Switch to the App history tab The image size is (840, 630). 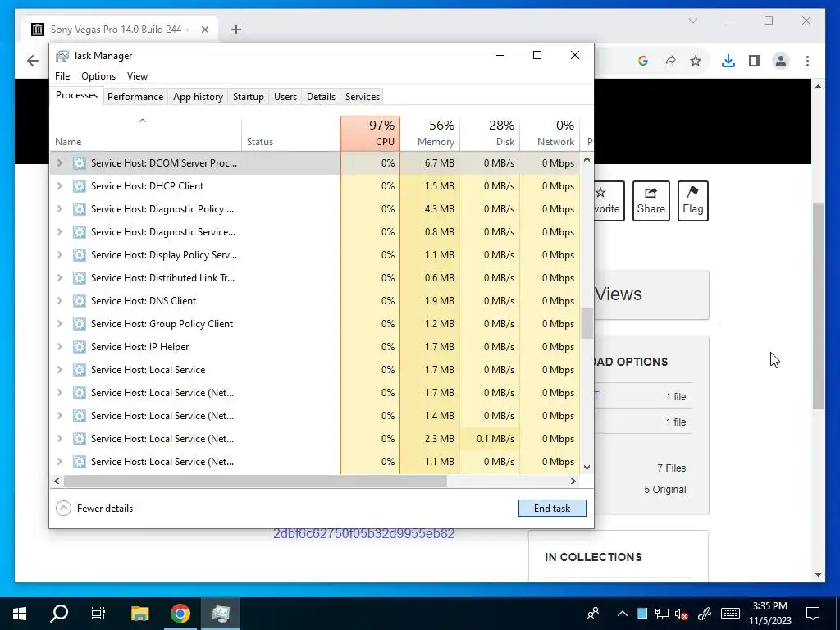(x=198, y=97)
